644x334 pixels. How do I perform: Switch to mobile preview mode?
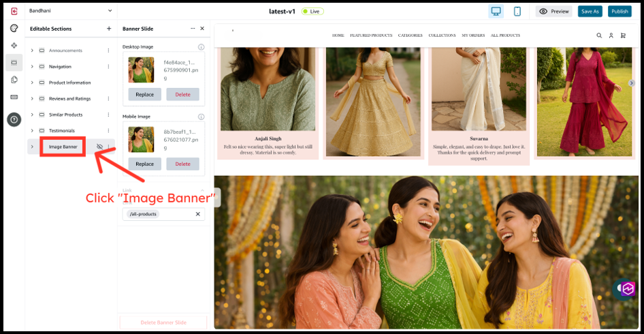[517, 12]
